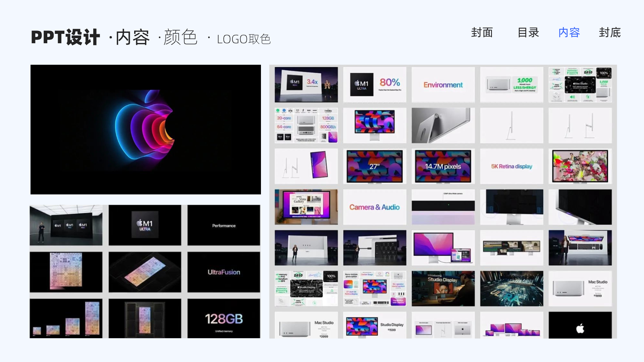Select the white Apple logo on black thumbnail
This screenshot has width=644, height=362.
(580, 325)
